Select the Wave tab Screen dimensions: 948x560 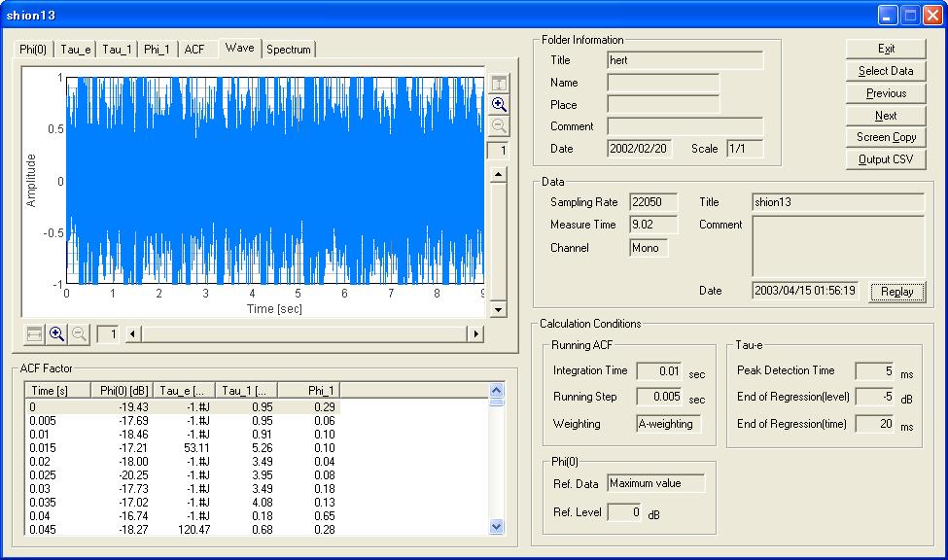(239, 48)
